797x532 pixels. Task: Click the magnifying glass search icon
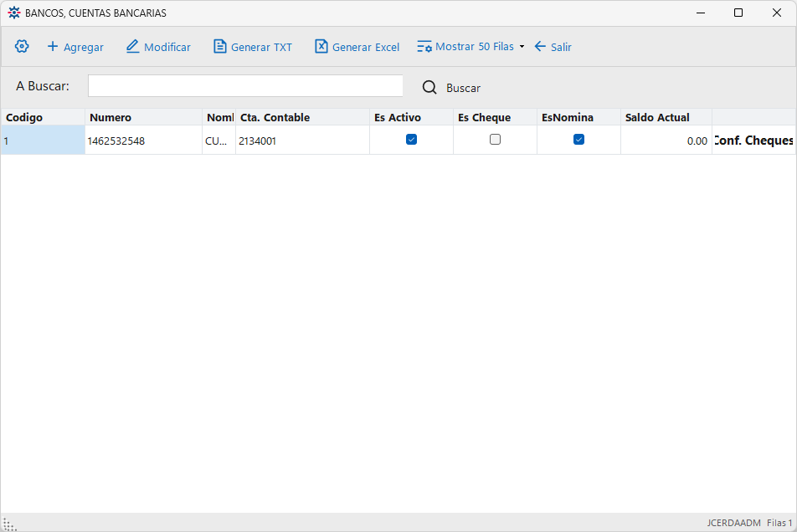point(429,87)
